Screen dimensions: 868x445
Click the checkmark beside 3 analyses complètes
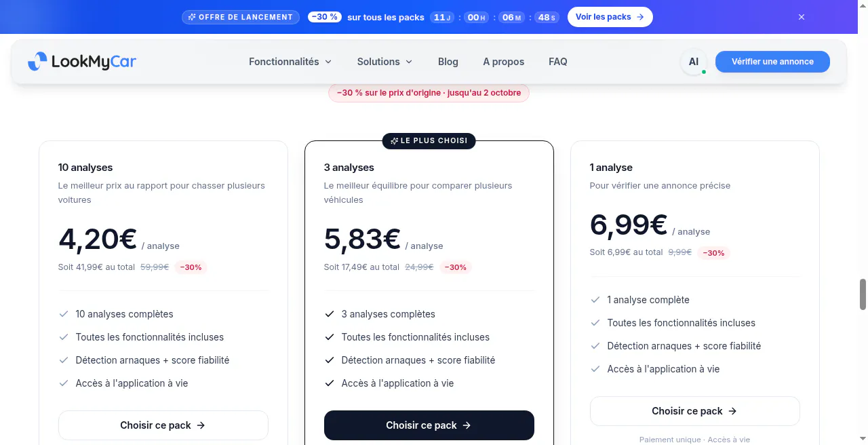[330, 314]
